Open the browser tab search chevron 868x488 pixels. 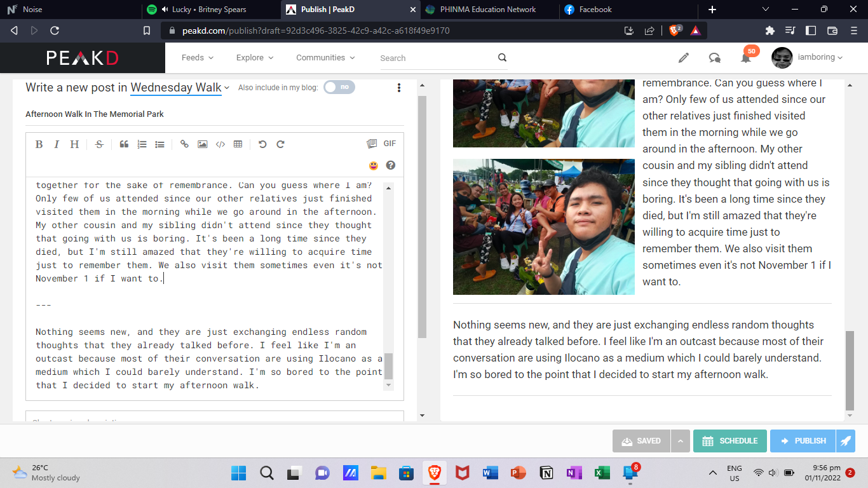766,10
